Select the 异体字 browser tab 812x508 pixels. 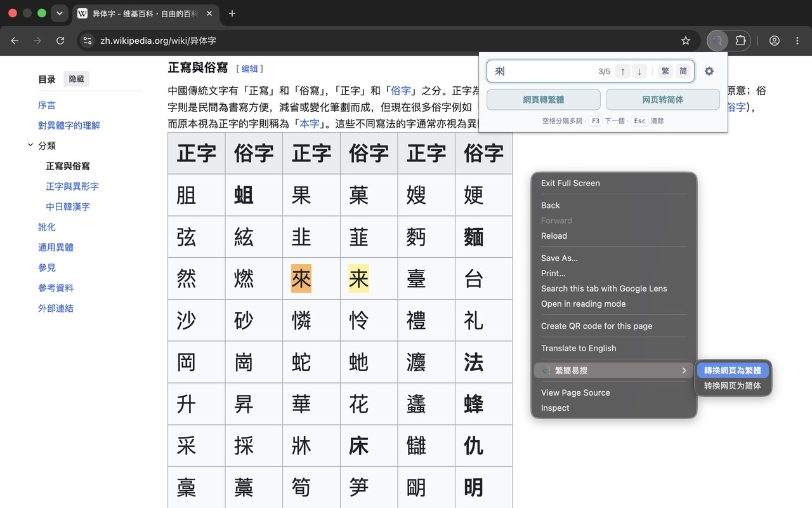[x=146, y=13]
